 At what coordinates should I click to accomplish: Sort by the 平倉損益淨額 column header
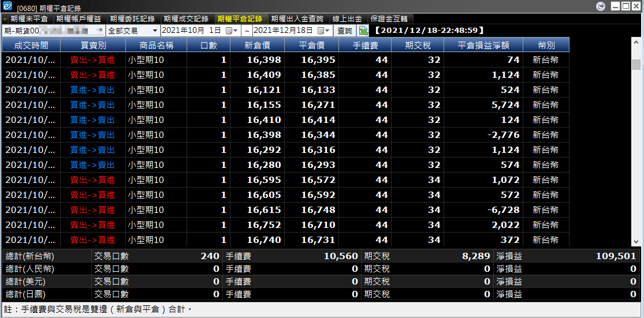coord(483,44)
